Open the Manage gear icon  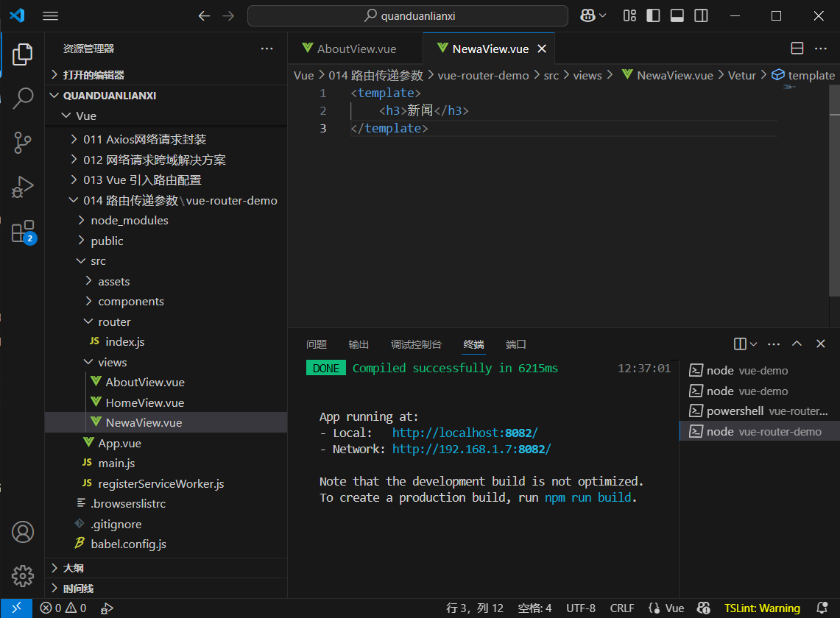[23, 575]
